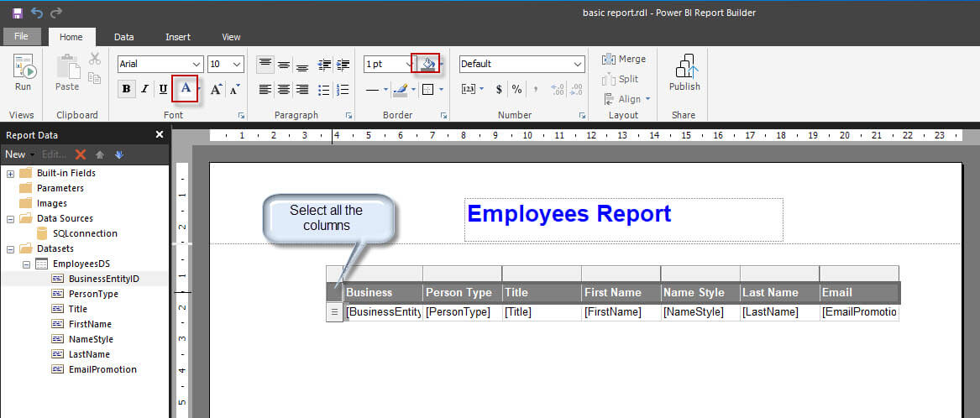Set vertical align top

click(265, 64)
